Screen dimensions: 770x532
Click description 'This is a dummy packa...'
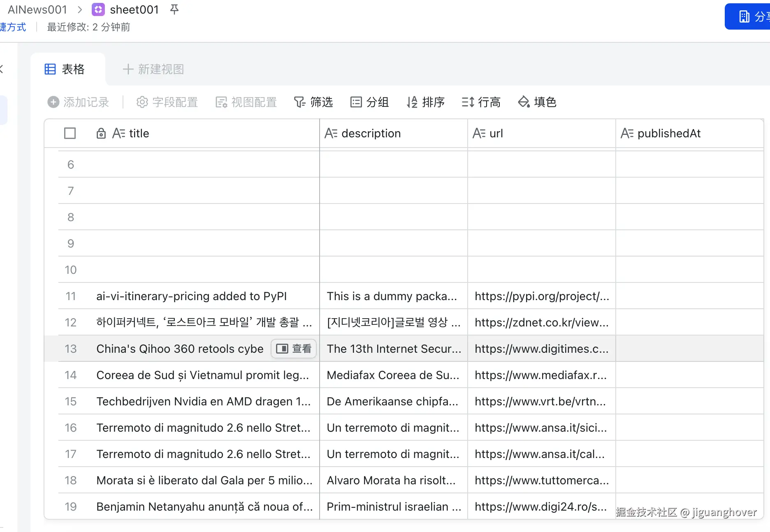pos(394,296)
